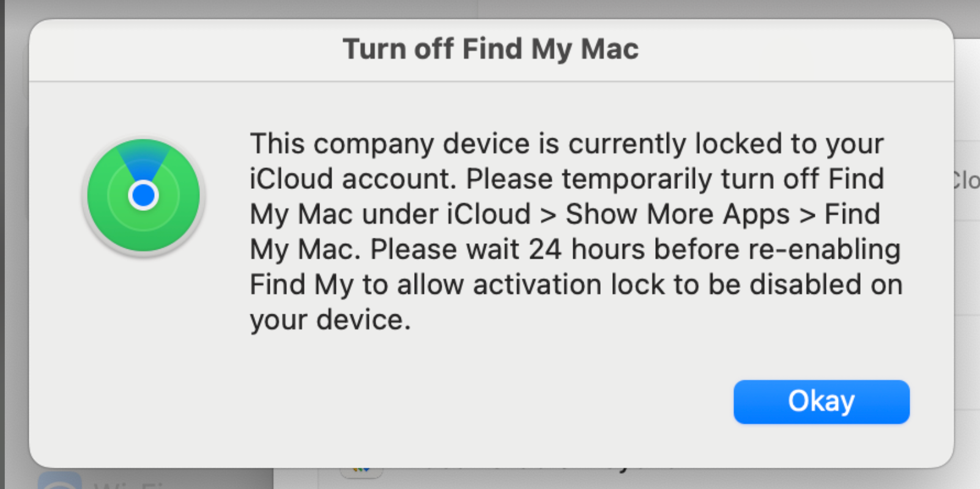Click the partially hidden Wi-Fi sidebar icon
Viewport: 980px width, 489px height.
(x=59, y=481)
